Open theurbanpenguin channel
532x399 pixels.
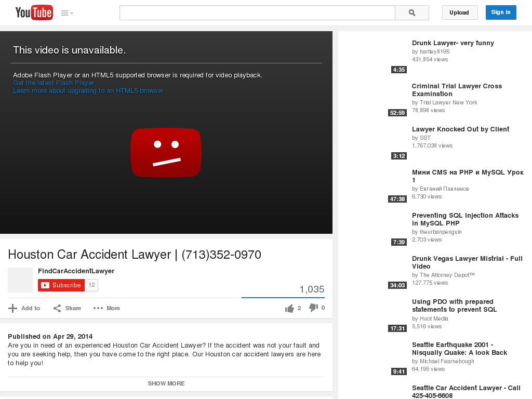click(x=441, y=232)
